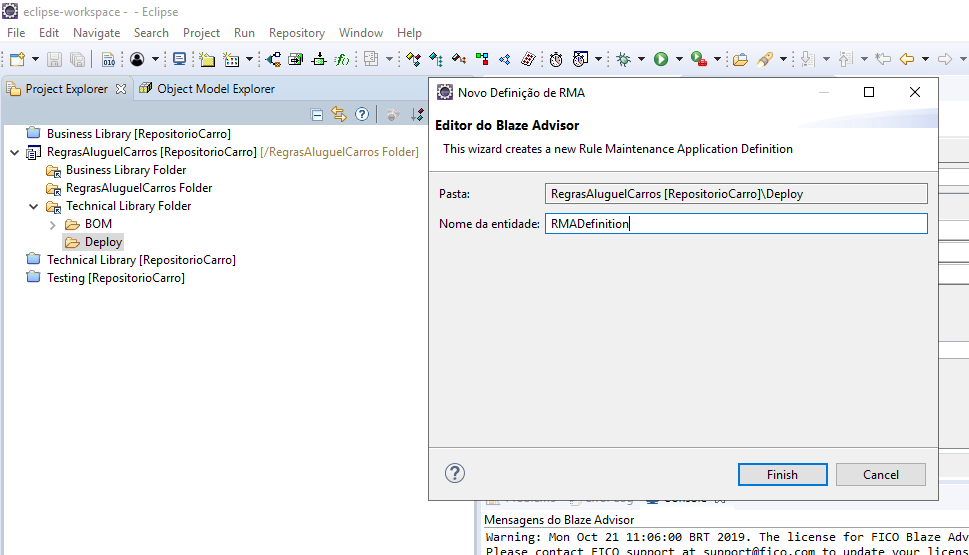Image resolution: width=969 pixels, height=555 pixels.
Task: Click the new dotted grid table icon
Action: coord(231,59)
